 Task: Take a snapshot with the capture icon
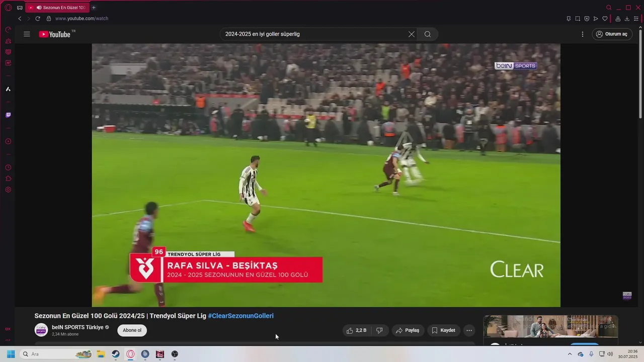pyautogui.click(x=578, y=19)
